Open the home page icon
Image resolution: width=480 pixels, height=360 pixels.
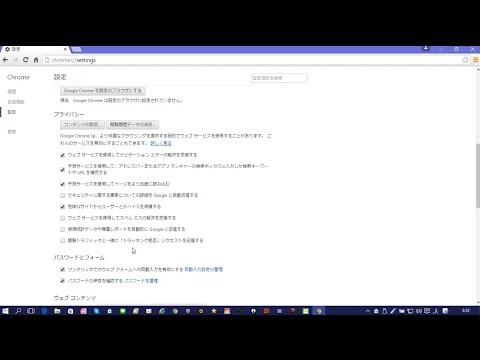point(36,60)
